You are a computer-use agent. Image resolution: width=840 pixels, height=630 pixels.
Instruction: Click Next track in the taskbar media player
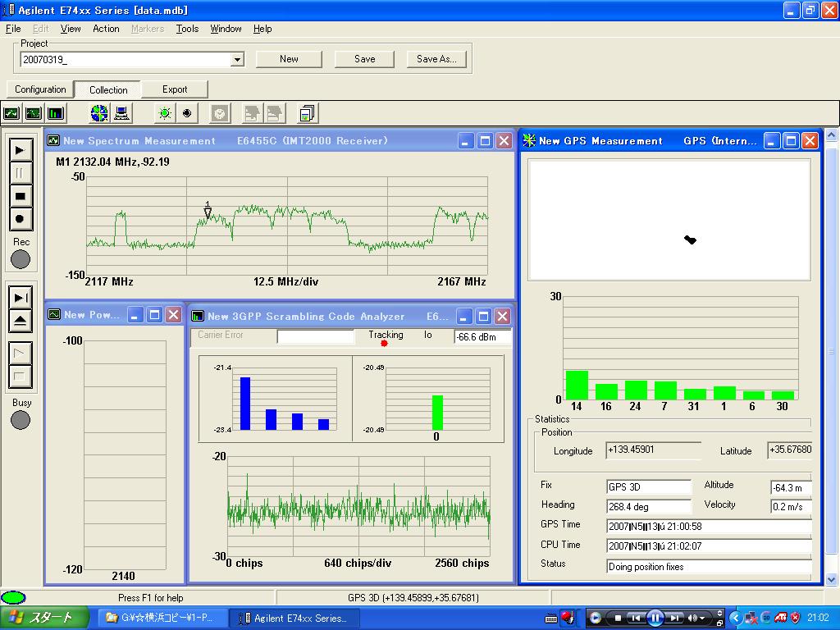(x=676, y=619)
